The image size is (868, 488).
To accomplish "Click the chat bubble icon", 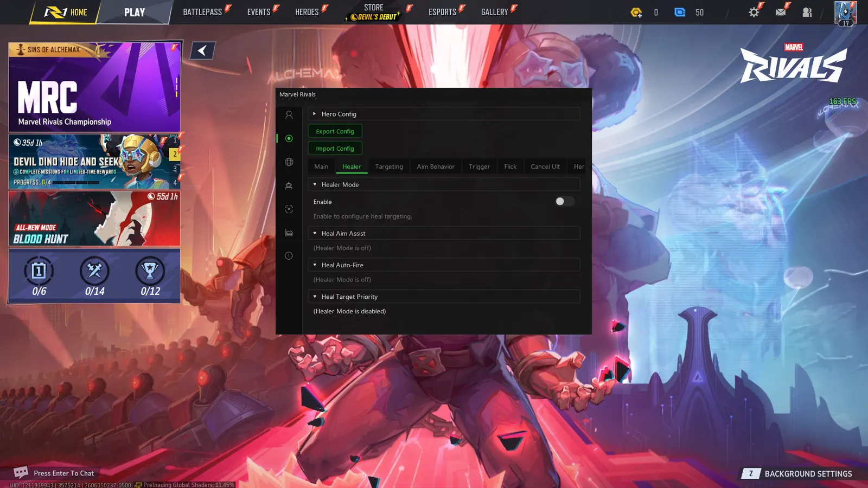I will [21, 472].
